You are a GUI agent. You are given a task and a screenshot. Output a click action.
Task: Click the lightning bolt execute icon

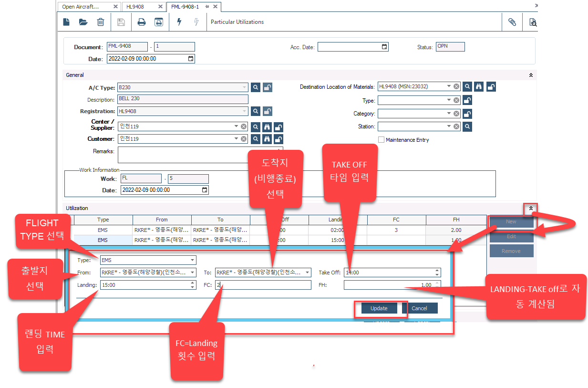[x=179, y=22]
